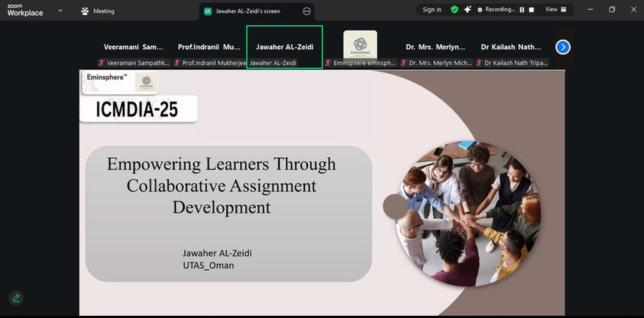This screenshot has height=318, width=644.
Task: Select the Dr. Mrs. Merlyn... participant tile
Action: 436,47
